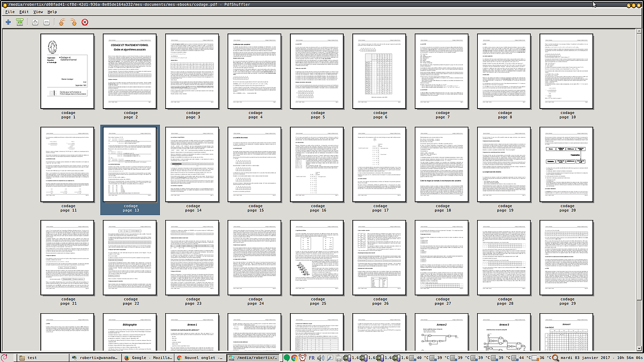Screen dimensions: 644x362
Task: Open the Edit menu
Action: [x=24, y=12]
